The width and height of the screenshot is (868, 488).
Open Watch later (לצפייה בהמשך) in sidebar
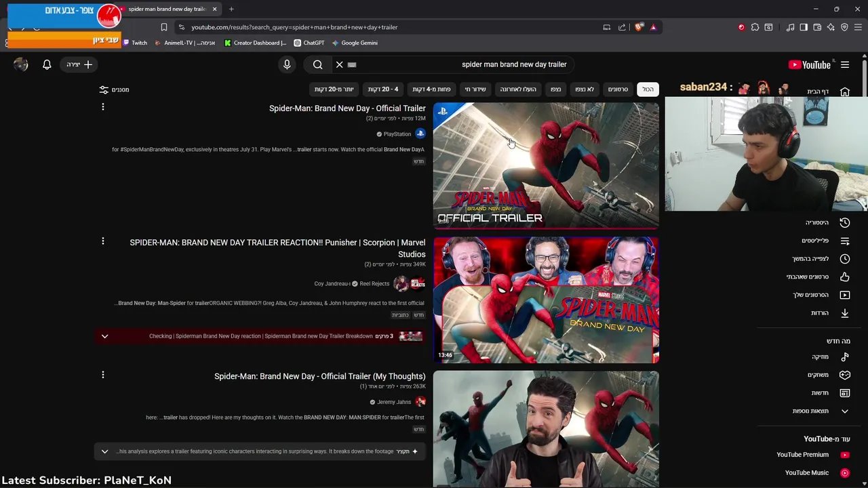[821, 259]
